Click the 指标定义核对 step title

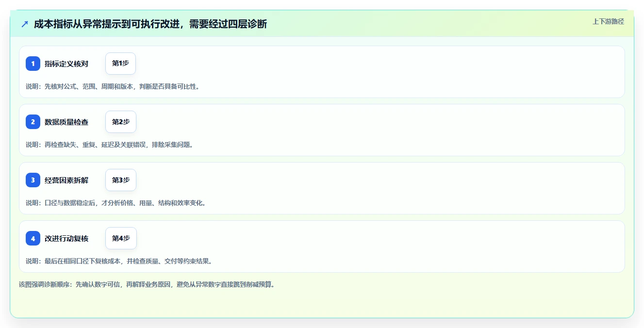pos(66,64)
